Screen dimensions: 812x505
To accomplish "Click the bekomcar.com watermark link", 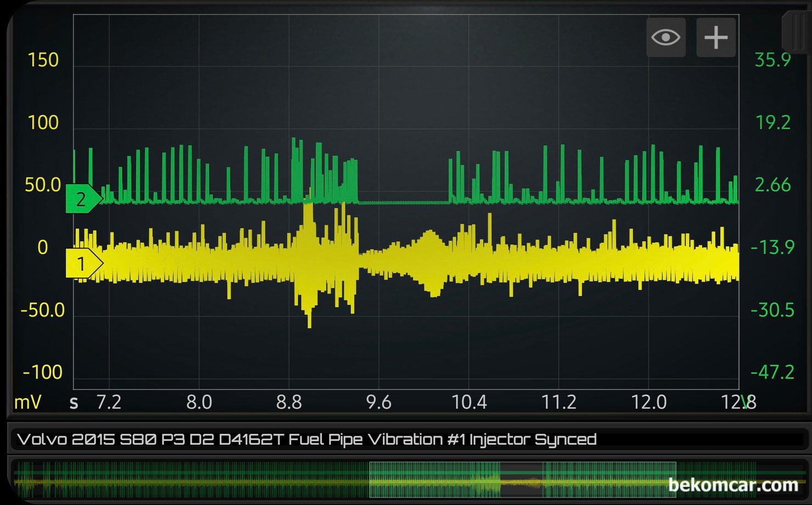I will pyautogui.click(x=733, y=485).
